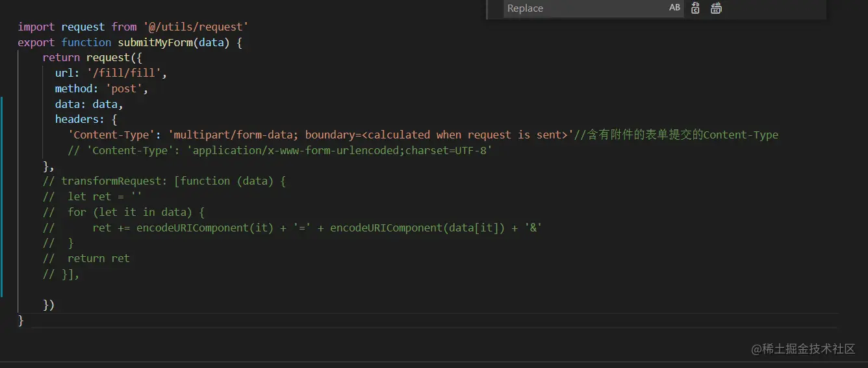Viewport: 868px width, 368px height.
Task: Toggle the Preserve Case AB option
Action: coord(674,8)
